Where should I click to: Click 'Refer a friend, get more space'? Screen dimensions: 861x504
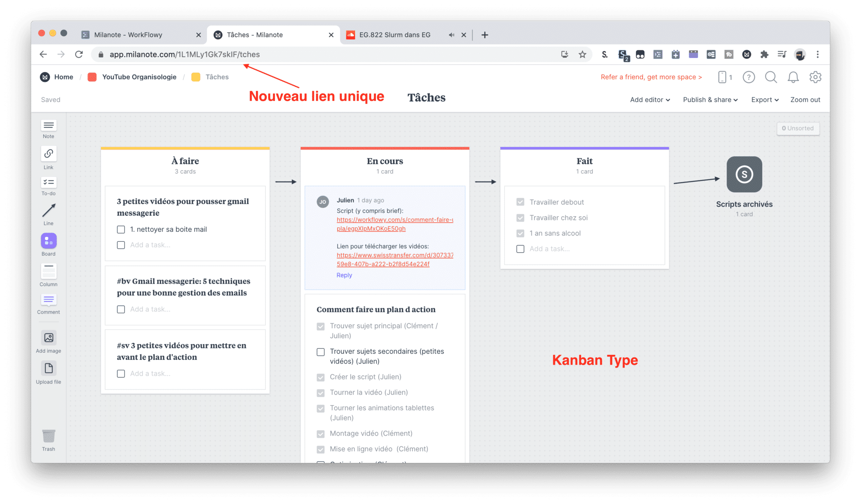pyautogui.click(x=651, y=77)
